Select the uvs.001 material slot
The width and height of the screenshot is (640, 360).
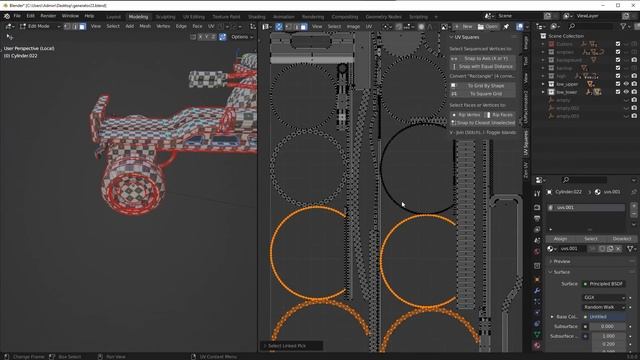click(586, 208)
